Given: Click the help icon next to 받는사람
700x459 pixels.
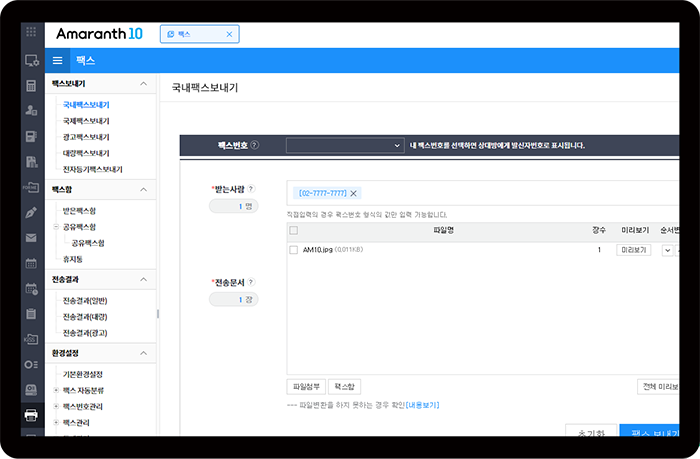Looking at the screenshot, I should pyautogui.click(x=251, y=188).
